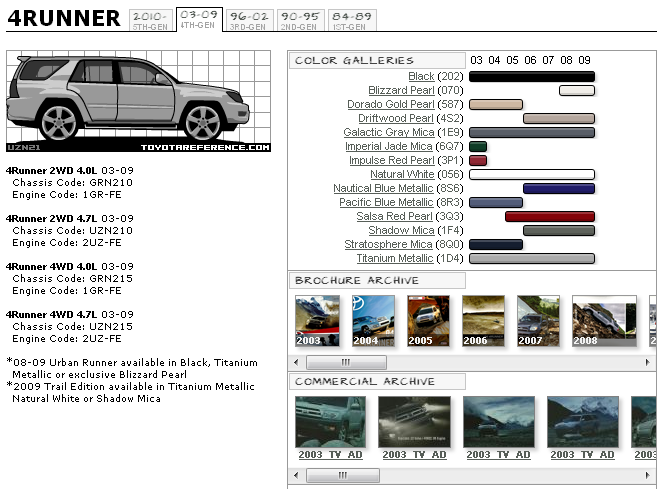Open the 2006 brochure thumbnail
This screenshot has height=489, width=661.
click(x=484, y=321)
